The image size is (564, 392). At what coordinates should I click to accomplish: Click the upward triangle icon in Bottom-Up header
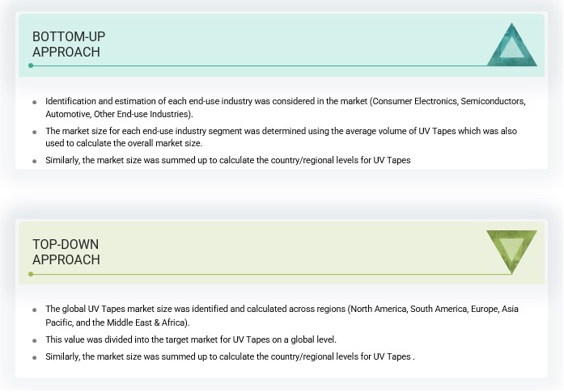(511, 46)
